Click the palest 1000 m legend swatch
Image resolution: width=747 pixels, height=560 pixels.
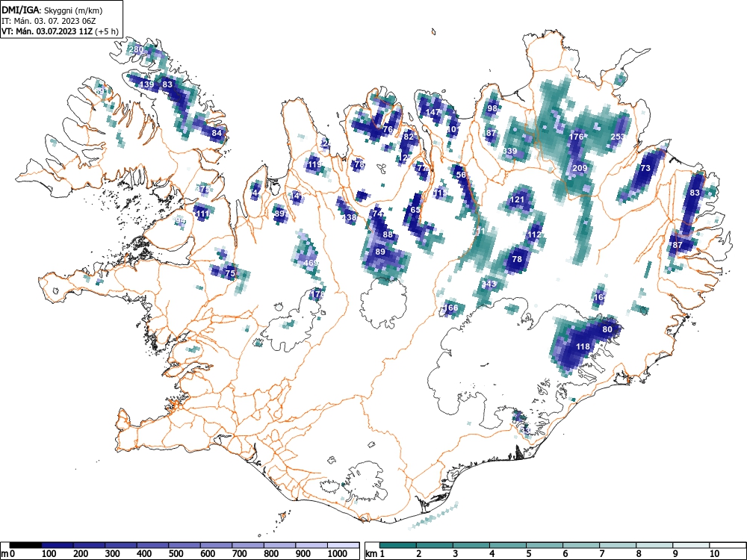[343, 545]
